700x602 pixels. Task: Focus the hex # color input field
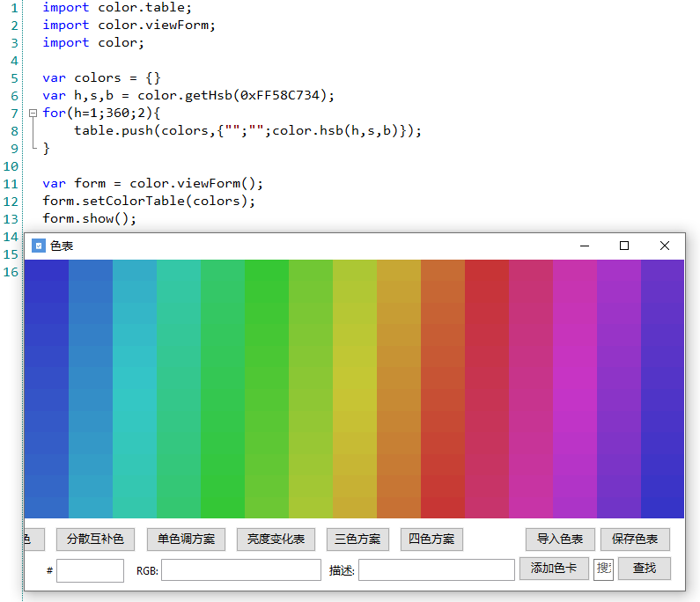pyautogui.click(x=90, y=570)
